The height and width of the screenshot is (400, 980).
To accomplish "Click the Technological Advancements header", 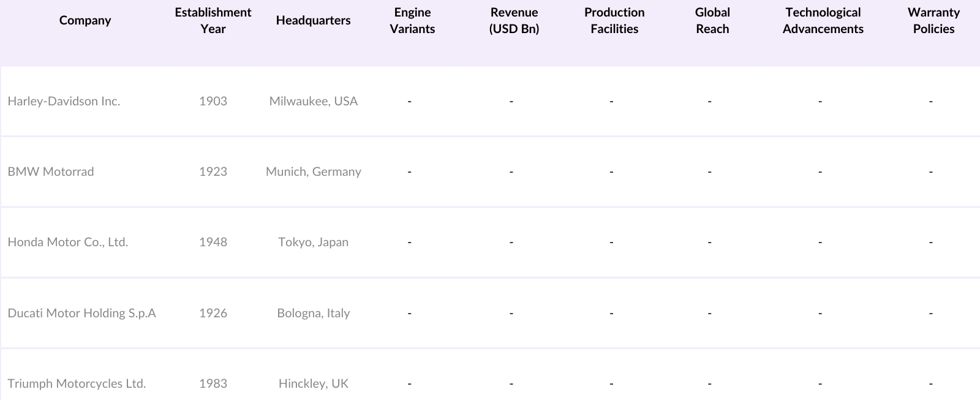I will tap(823, 21).
